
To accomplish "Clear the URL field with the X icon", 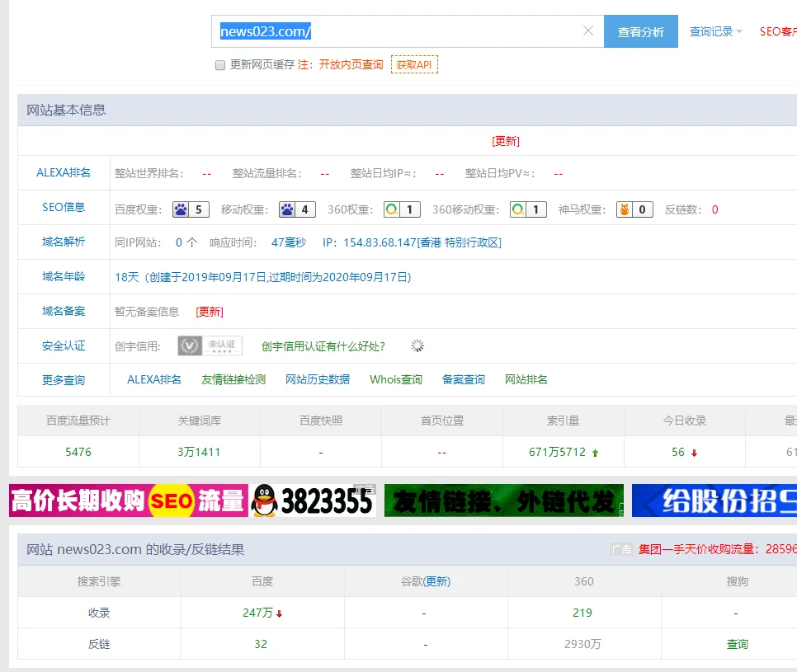I will tap(588, 31).
